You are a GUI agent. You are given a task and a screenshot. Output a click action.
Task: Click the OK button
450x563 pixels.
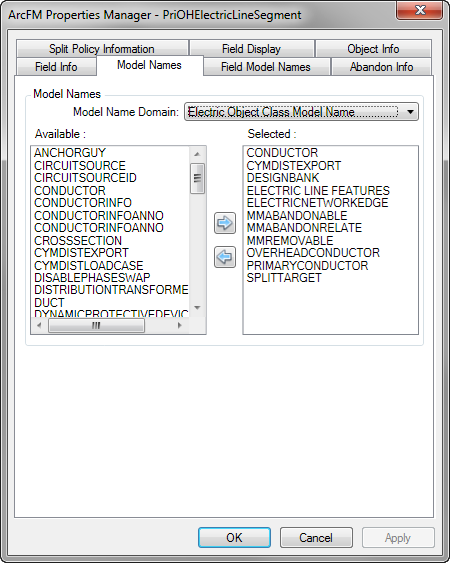pos(234,538)
